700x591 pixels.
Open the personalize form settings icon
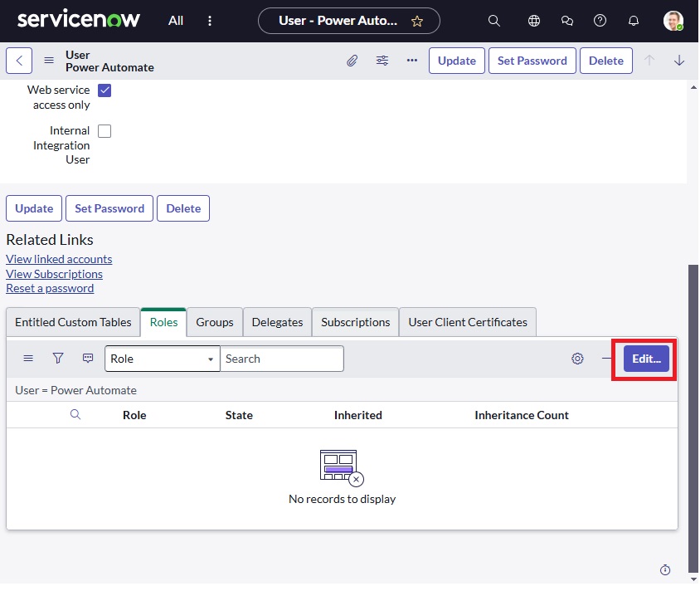[382, 61]
